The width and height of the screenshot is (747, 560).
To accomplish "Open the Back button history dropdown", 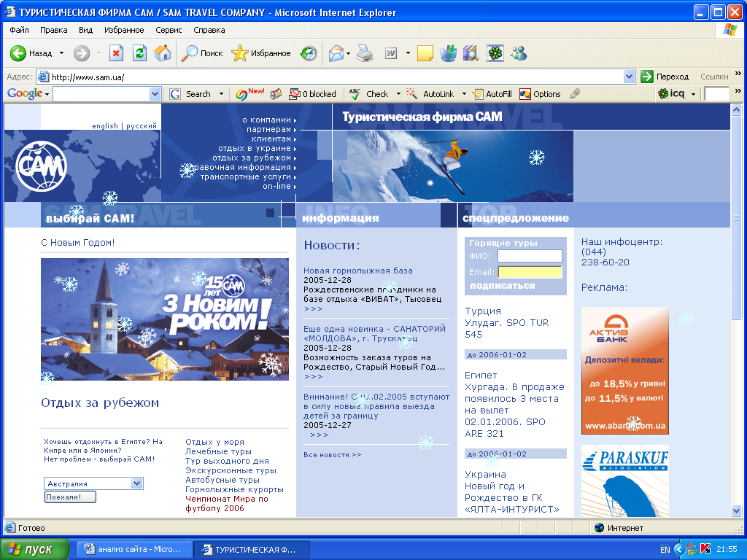I will [x=61, y=53].
